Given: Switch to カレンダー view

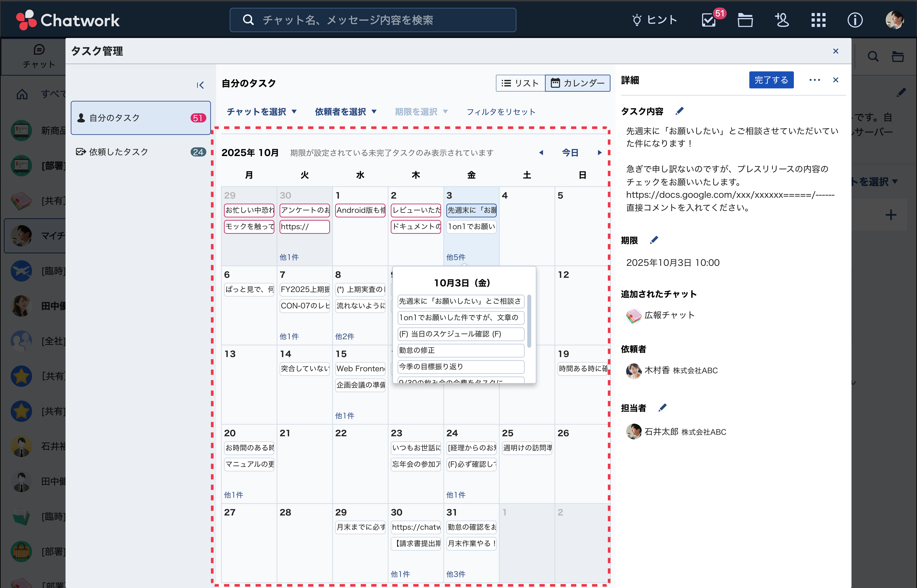Looking at the screenshot, I should tap(577, 83).
